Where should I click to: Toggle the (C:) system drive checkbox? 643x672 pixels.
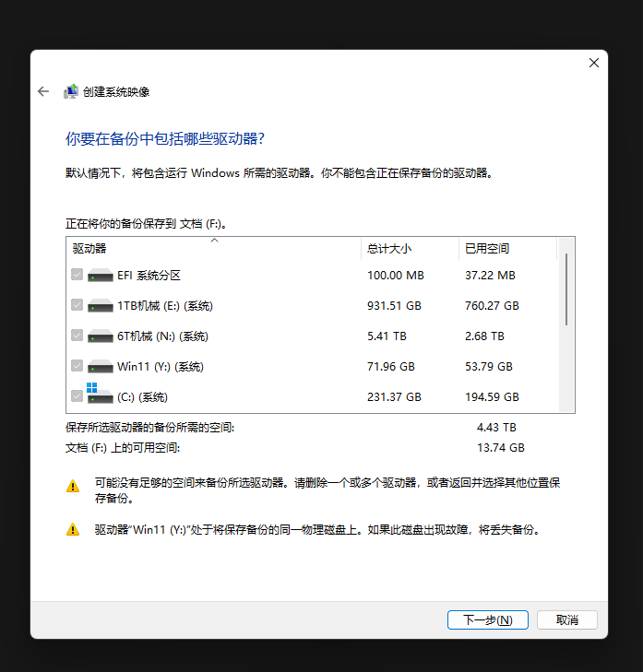pyautogui.click(x=77, y=396)
